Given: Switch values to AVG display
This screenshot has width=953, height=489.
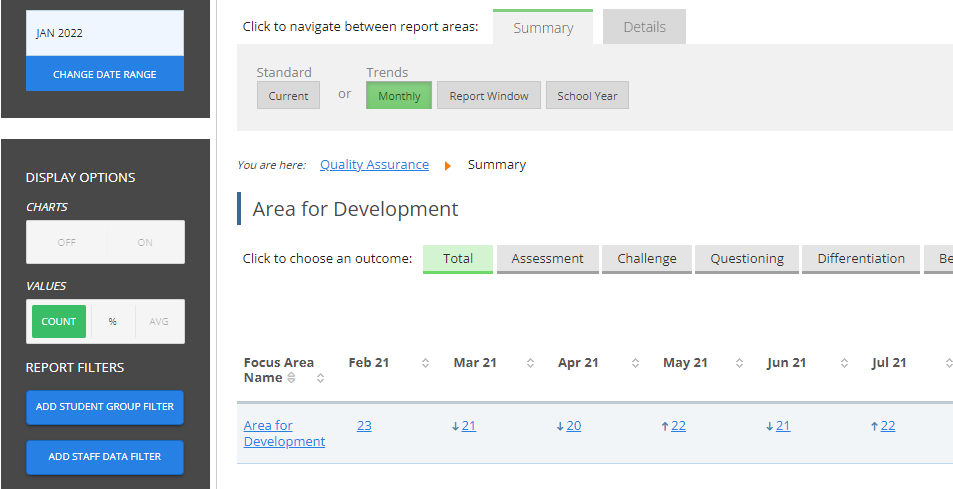Looking at the screenshot, I should click(158, 322).
